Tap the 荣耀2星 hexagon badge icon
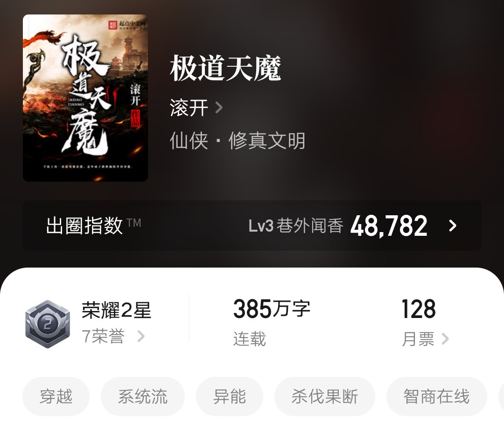The image size is (504, 431). click(x=48, y=324)
